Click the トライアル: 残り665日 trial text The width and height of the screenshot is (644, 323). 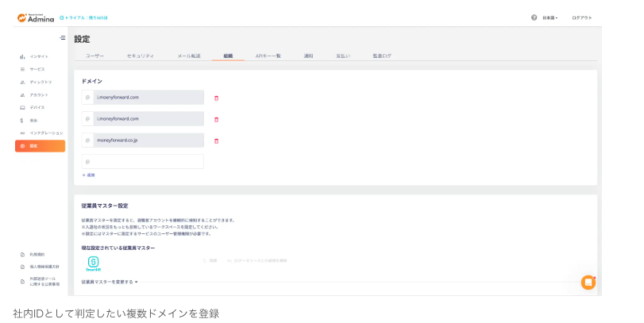84,18
